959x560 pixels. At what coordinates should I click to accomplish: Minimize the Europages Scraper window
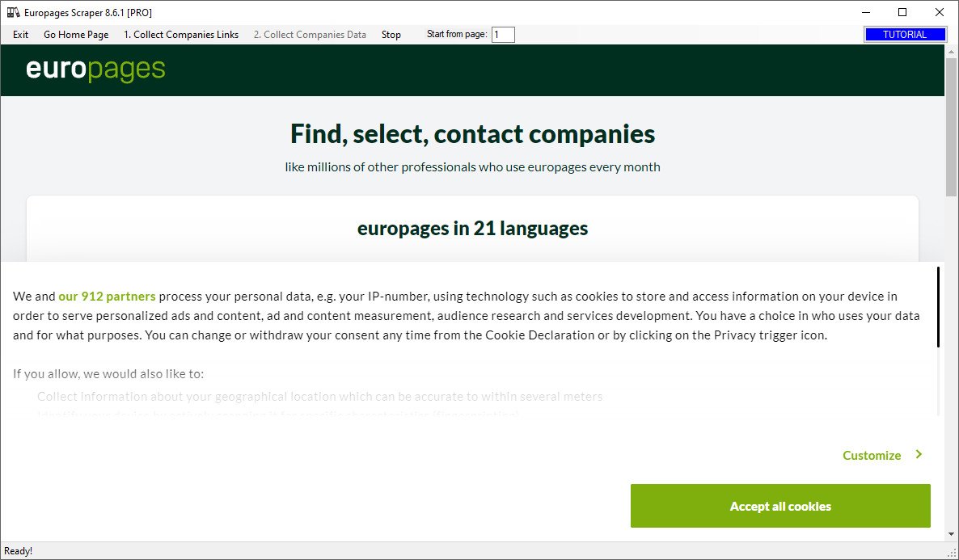click(x=866, y=12)
